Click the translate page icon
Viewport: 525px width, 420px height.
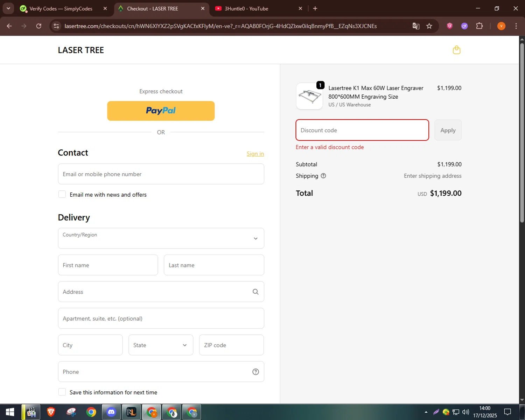pyautogui.click(x=416, y=26)
